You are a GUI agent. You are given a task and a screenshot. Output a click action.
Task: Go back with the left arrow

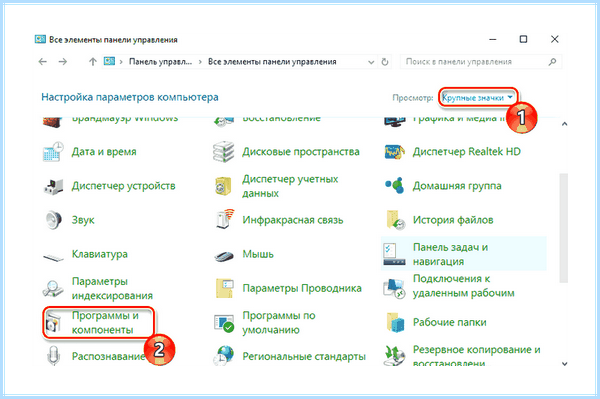(x=42, y=62)
